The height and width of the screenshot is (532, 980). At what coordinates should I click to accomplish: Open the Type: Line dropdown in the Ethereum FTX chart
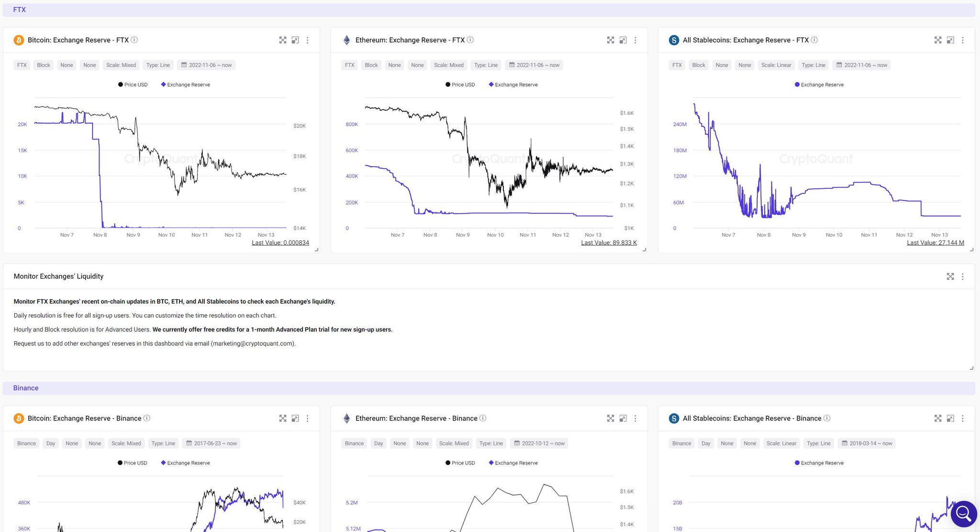486,65
